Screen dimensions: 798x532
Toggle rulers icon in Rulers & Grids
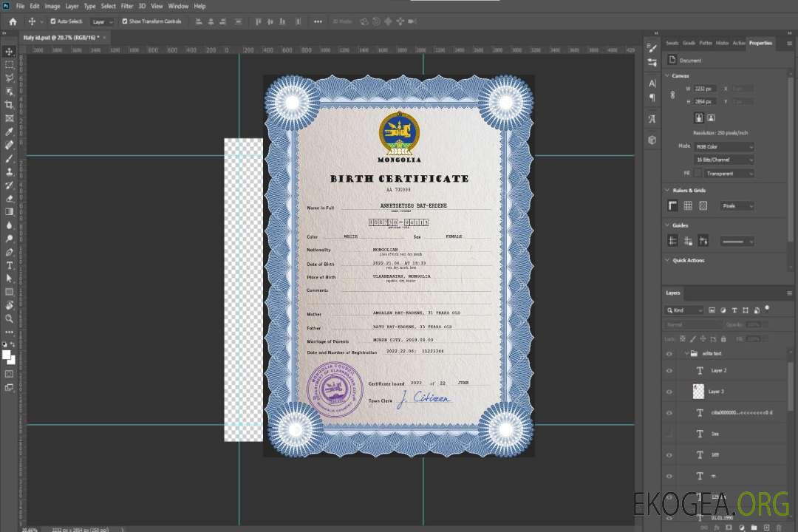[x=673, y=205]
